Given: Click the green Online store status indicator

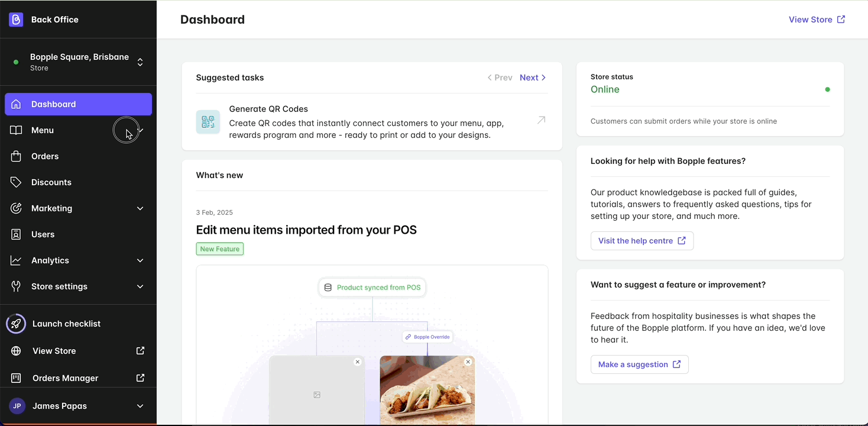Looking at the screenshot, I should 828,89.
